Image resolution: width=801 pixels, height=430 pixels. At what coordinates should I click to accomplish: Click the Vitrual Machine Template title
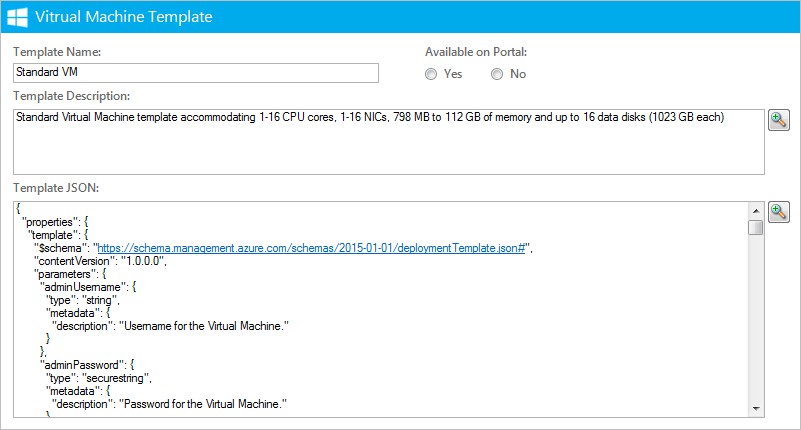[x=124, y=17]
